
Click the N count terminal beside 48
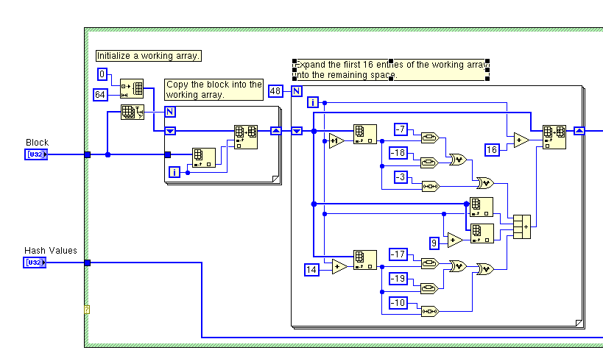(x=296, y=91)
